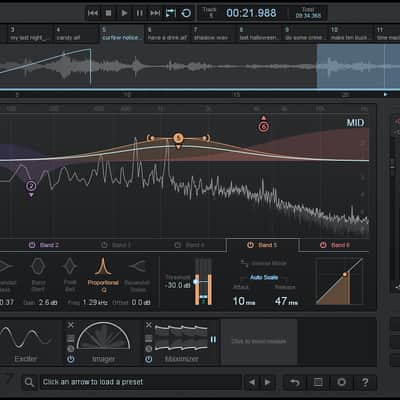Viewport: 400px width, 400px height.
Task: Open the Maximizer module
Action: click(x=182, y=343)
